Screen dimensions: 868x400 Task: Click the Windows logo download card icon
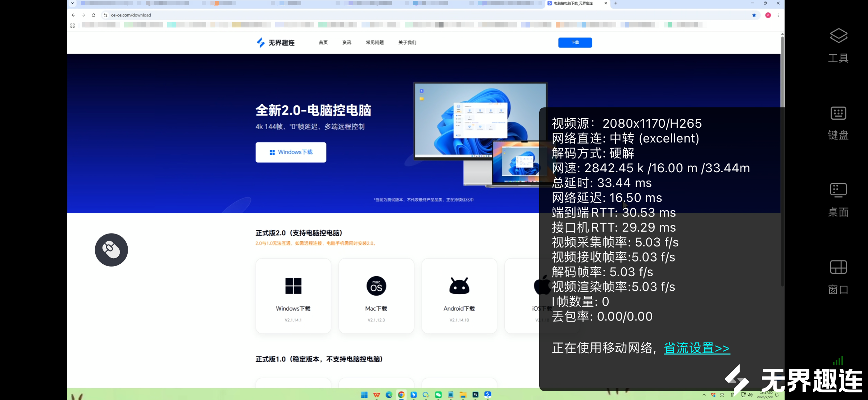pyautogui.click(x=293, y=286)
